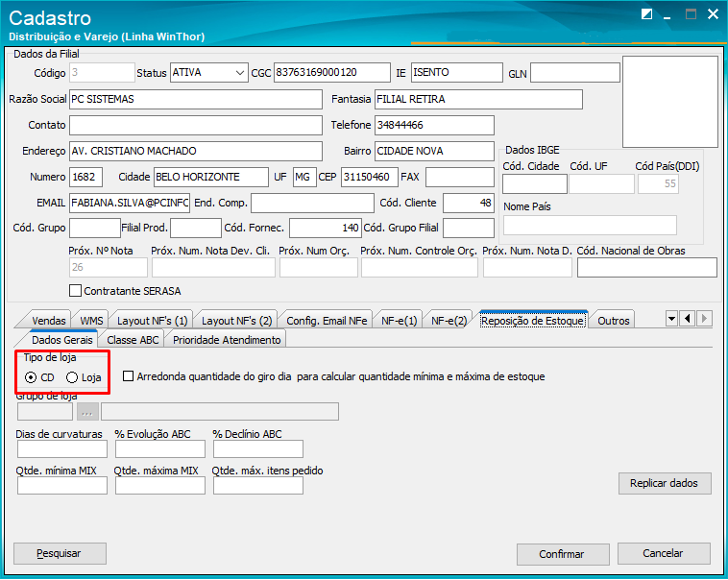Click the Pesquisar button
The height and width of the screenshot is (580, 728).
point(60,553)
